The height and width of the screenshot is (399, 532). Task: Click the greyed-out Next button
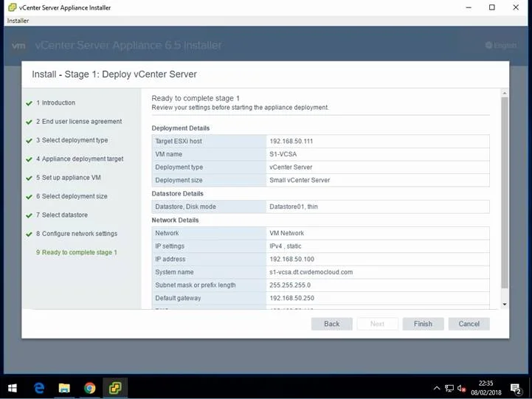coord(377,324)
